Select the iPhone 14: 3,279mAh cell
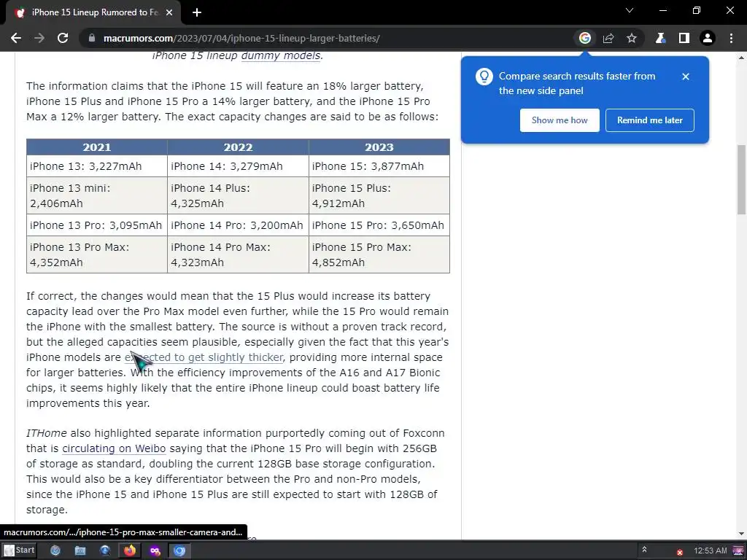 [x=239, y=166]
